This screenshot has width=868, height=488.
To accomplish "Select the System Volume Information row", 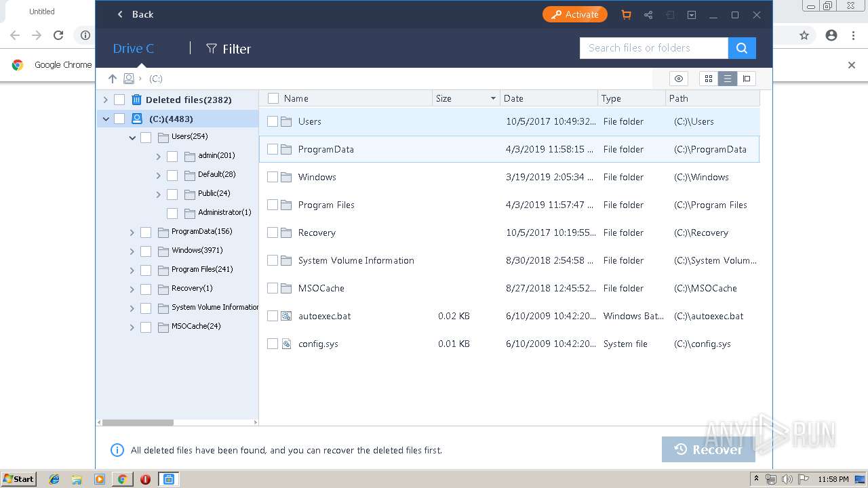I will (509, 260).
